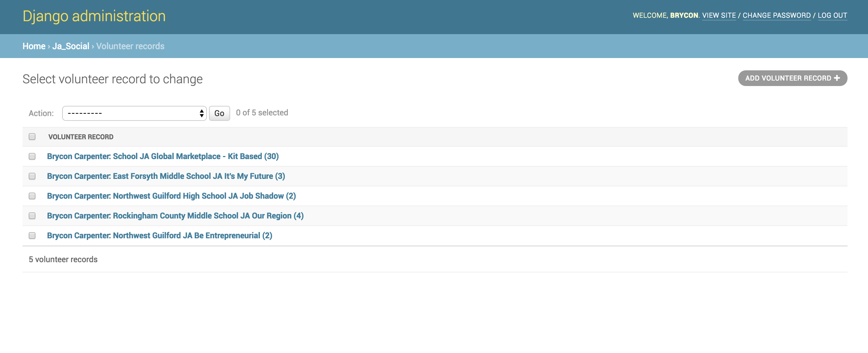The height and width of the screenshot is (353, 868).
Task: Check the box for East Forsyth Middle School record
Action: (32, 176)
